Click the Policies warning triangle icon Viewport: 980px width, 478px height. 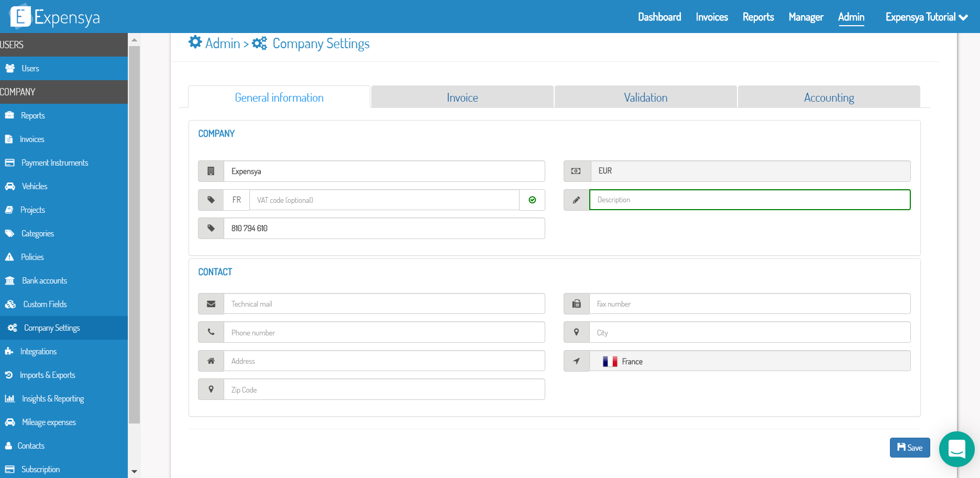(9, 257)
